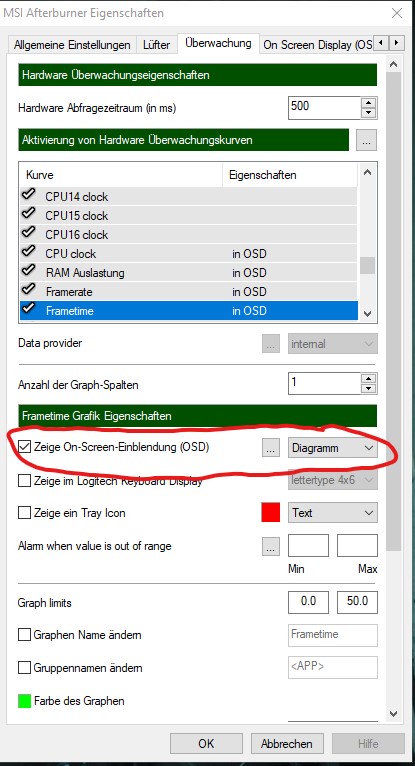415x766 pixels.
Task: Toggle CPU15 clock checkmark
Action: click(28, 214)
